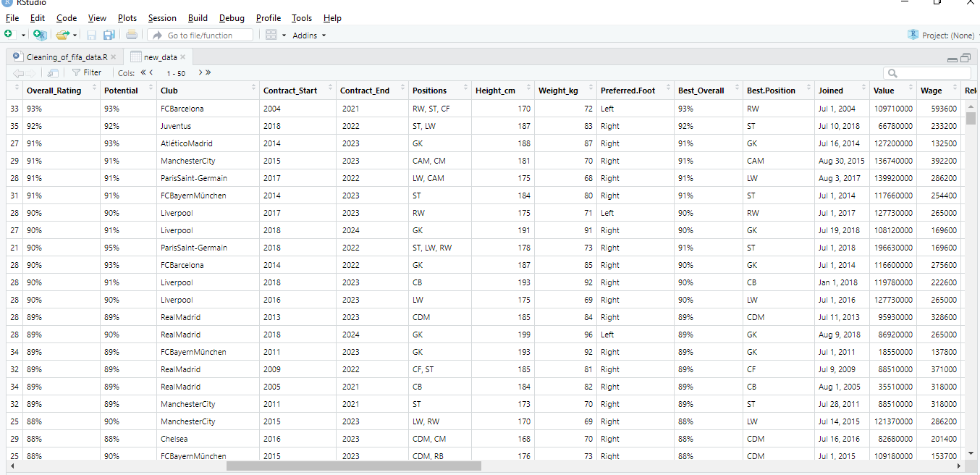
Task: Open the File menu
Action: [12, 18]
